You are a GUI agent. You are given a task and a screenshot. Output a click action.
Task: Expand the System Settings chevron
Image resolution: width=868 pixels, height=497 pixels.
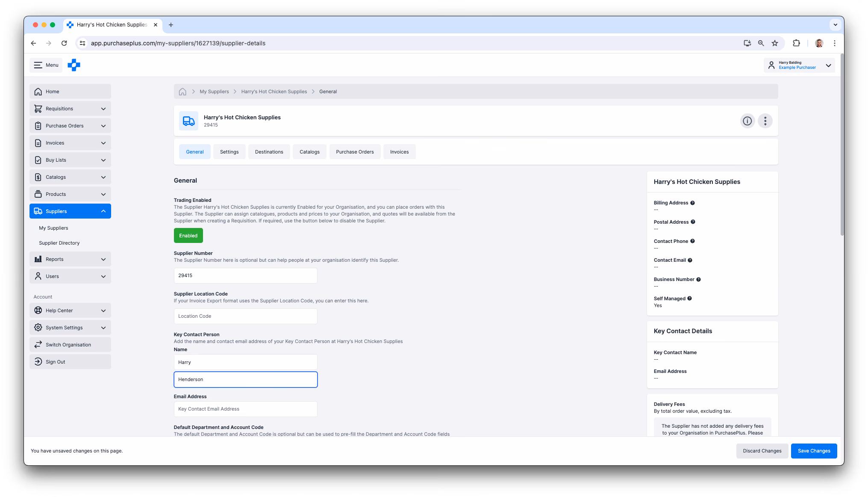(x=103, y=328)
